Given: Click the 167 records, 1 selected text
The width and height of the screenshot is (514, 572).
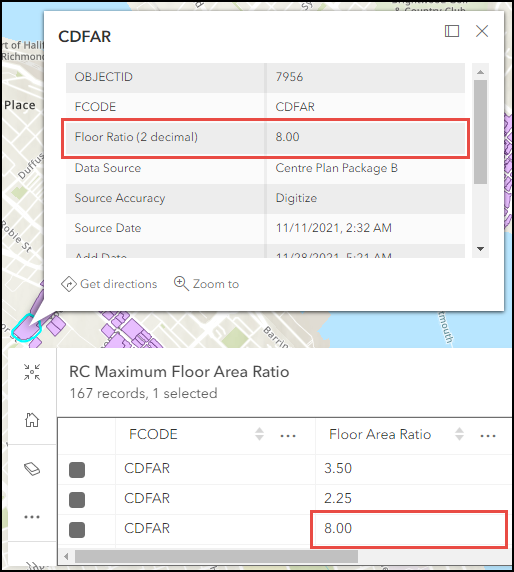Looking at the screenshot, I should (143, 393).
